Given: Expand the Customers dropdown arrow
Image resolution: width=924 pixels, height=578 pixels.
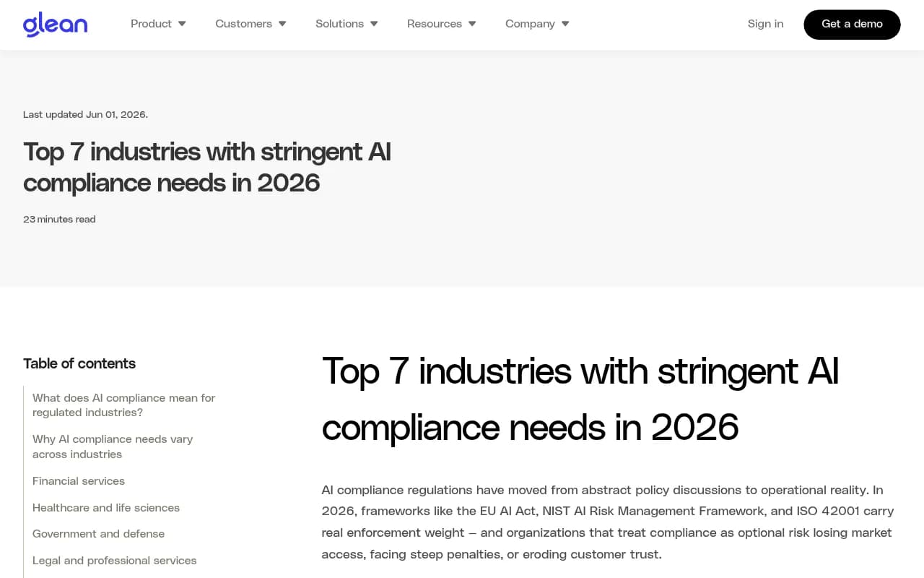Looking at the screenshot, I should (x=282, y=24).
